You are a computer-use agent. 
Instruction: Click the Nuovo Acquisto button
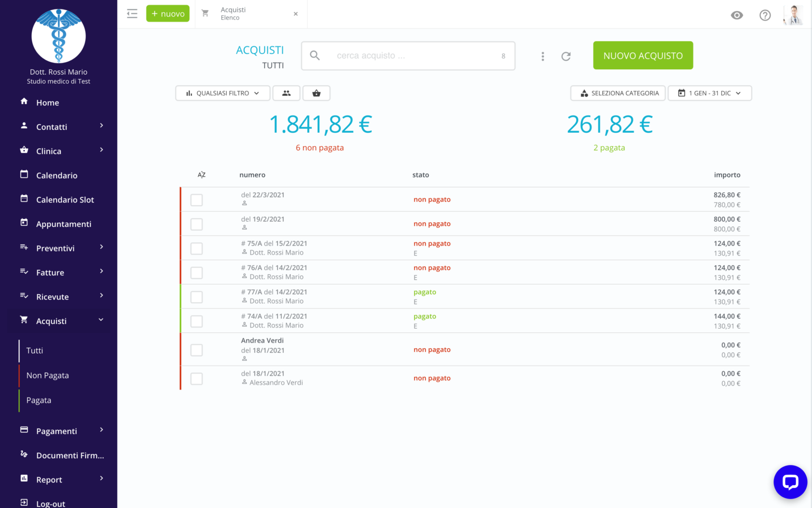coord(643,55)
